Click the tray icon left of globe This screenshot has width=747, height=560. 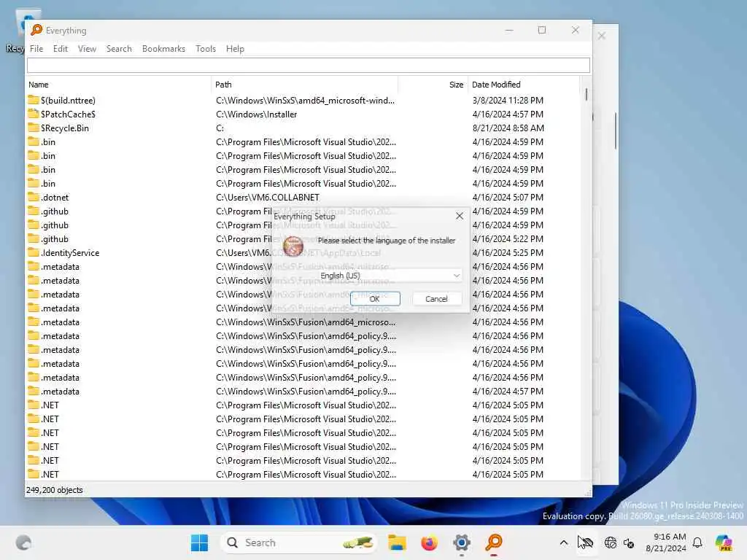586,542
